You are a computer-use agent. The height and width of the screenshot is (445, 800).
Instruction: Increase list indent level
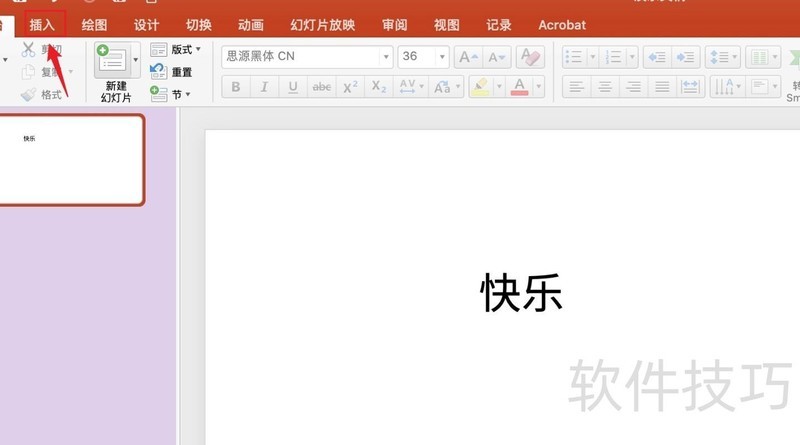686,57
